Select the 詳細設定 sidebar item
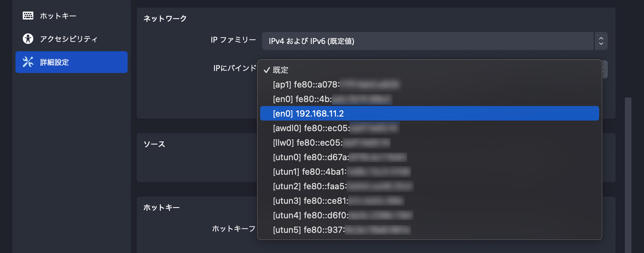Screen dimensions: 644x253 (x=71, y=62)
